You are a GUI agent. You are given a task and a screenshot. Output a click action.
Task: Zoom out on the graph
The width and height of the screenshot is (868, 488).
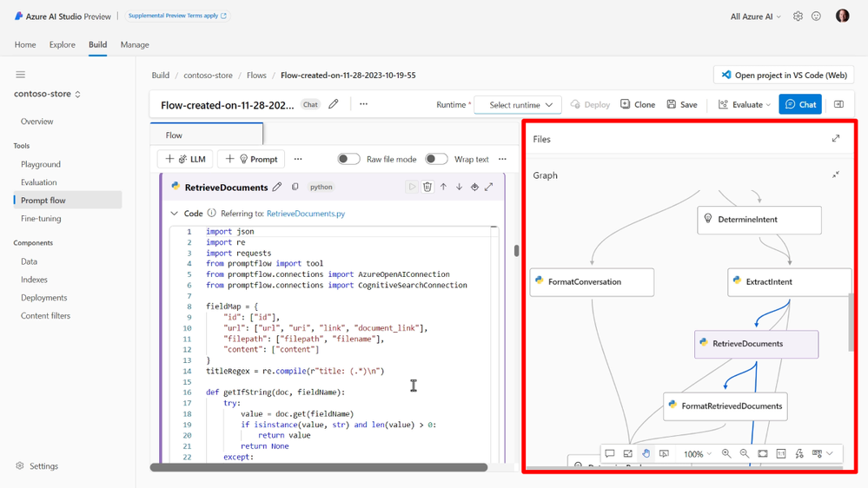745,453
